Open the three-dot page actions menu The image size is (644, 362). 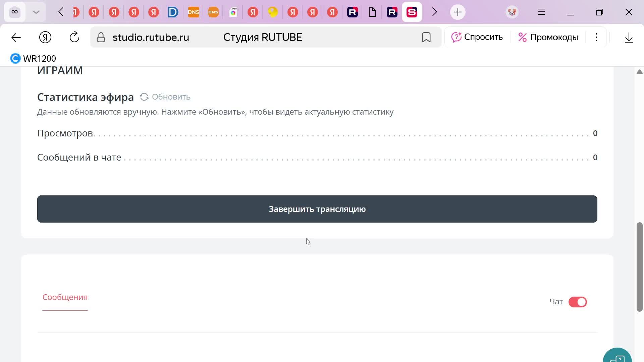[596, 37]
